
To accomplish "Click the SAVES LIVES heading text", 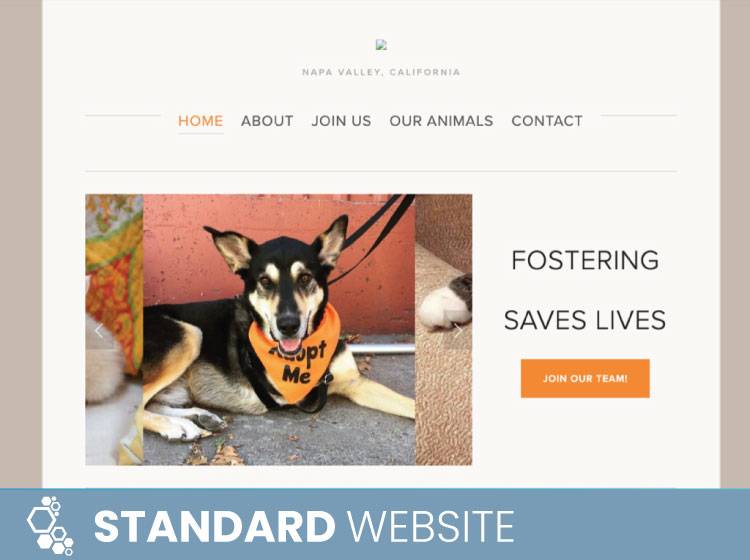I will (x=585, y=320).
